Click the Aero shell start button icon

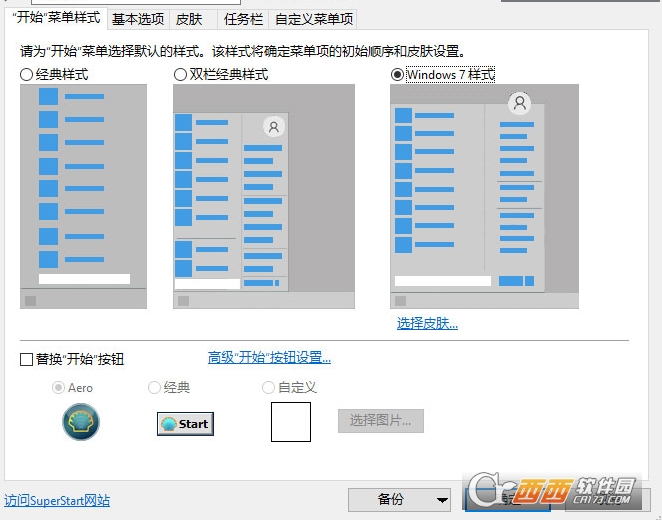pyautogui.click(x=81, y=422)
